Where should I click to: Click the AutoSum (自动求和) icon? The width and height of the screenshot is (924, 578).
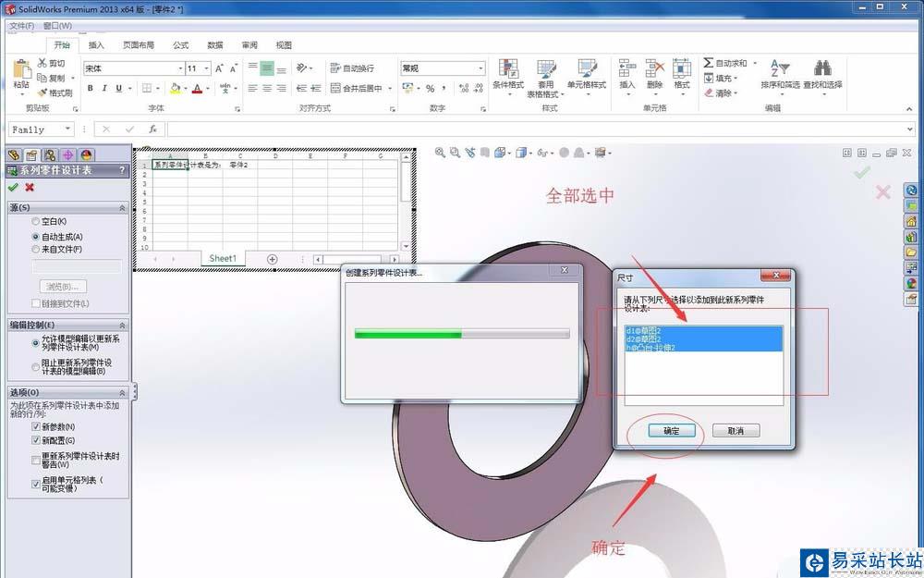709,63
